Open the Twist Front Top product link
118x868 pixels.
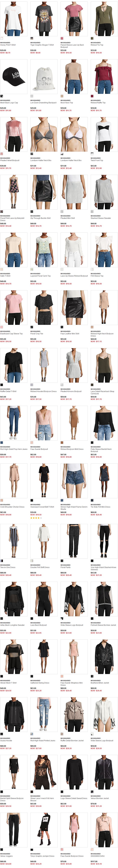point(97,160)
